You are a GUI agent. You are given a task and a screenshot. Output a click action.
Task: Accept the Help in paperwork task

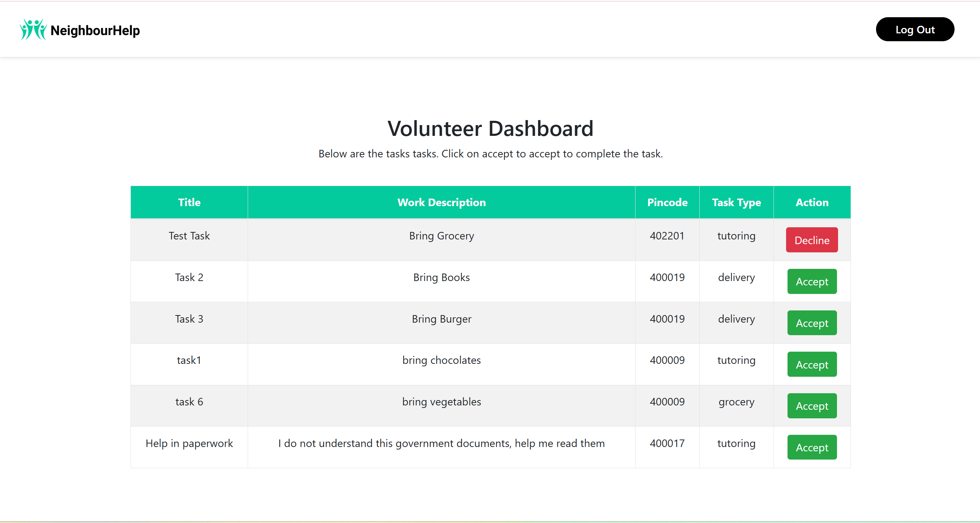pos(812,447)
